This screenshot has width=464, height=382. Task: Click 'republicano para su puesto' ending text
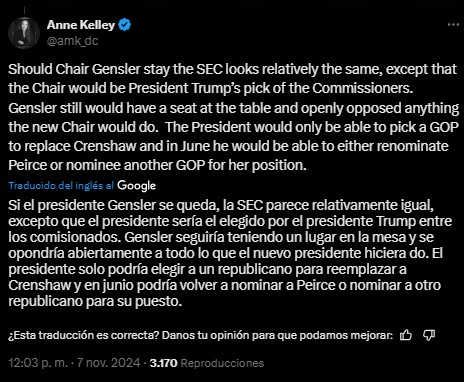coord(95,301)
